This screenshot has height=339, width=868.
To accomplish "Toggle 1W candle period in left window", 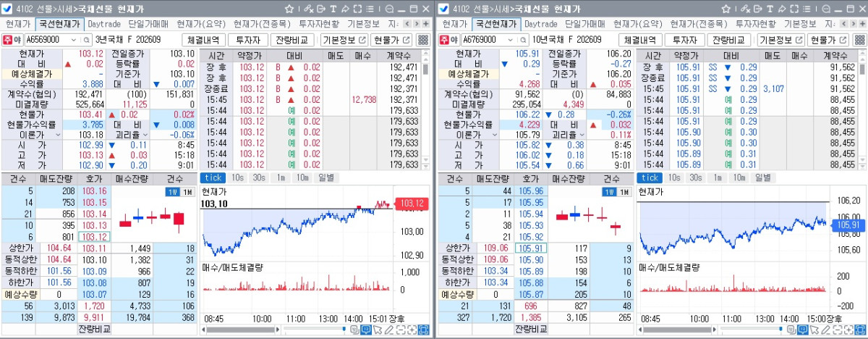I will click(x=172, y=192).
